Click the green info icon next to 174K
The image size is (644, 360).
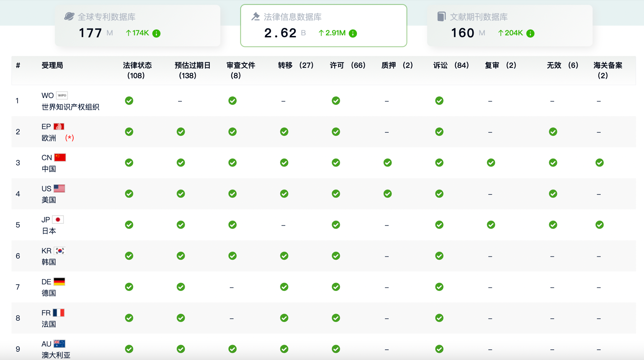coord(156,33)
